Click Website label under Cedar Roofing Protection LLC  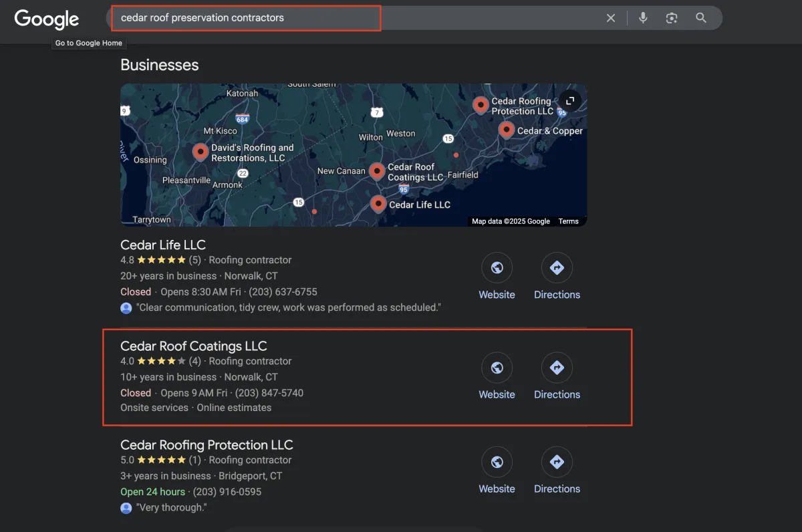[x=497, y=489]
